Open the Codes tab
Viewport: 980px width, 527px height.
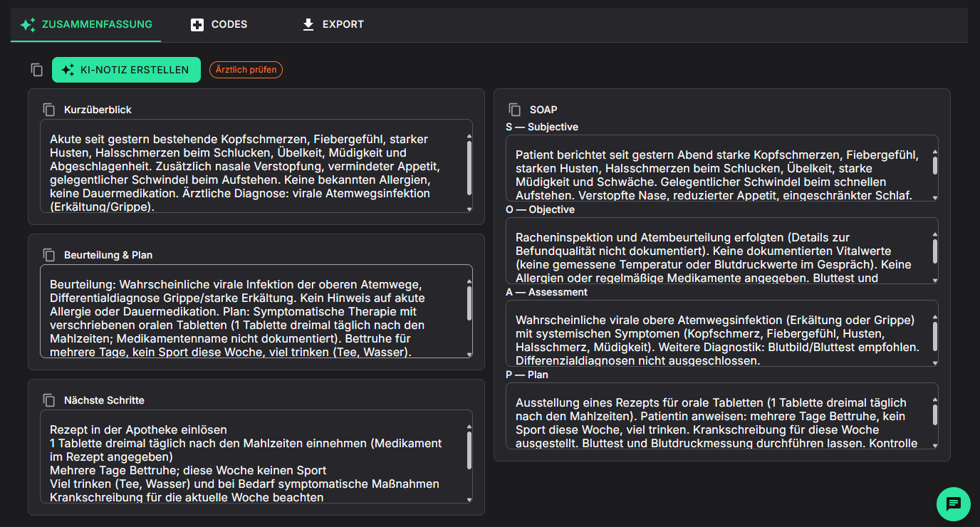coord(219,24)
